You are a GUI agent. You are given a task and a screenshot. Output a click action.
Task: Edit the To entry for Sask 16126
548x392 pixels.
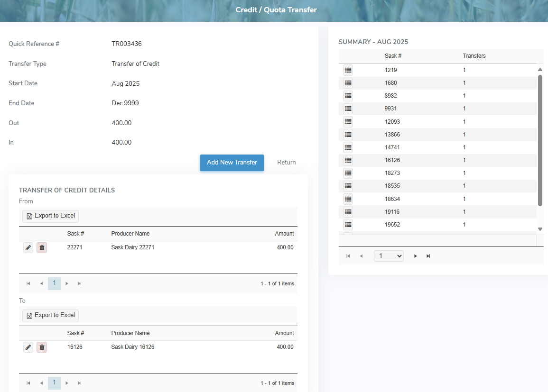28,347
